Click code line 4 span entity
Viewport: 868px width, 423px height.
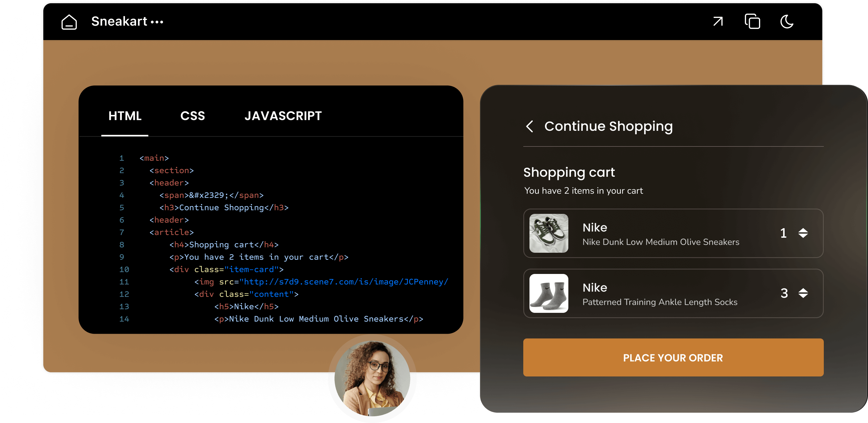pyautogui.click(x=211, y=195)
